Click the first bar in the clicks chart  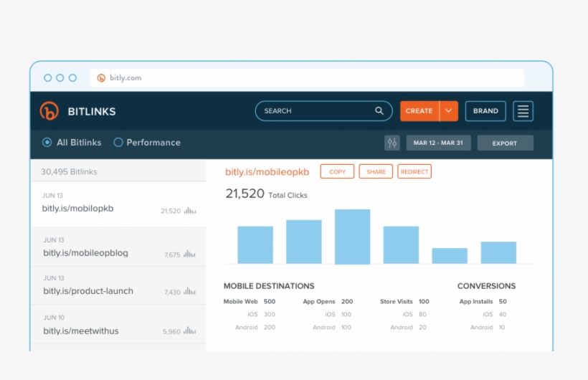point(255,245)
